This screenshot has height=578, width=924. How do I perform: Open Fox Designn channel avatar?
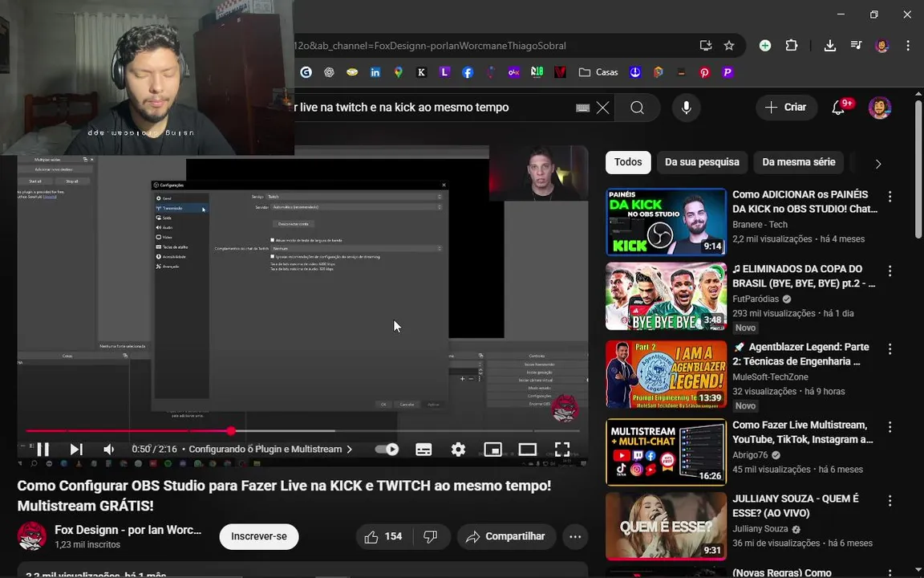(x=32, y=536)
